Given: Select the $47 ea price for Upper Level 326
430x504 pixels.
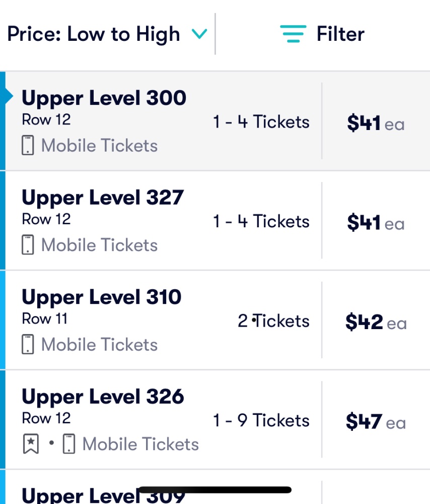Looking at the screenshot, I should [x=376, y=421].
